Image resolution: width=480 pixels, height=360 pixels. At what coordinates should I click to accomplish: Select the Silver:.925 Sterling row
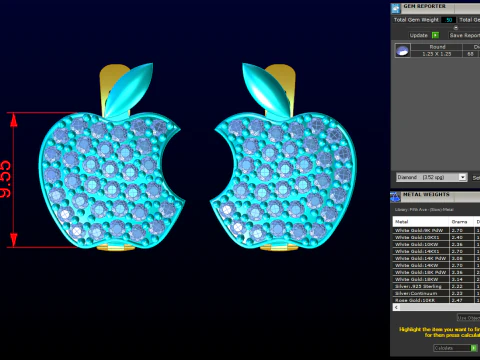(436, 286)
